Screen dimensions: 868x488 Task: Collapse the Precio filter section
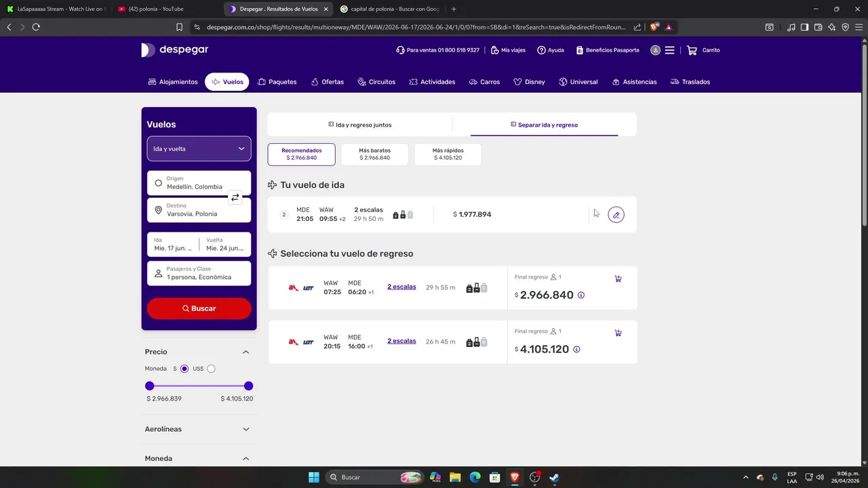245,352
